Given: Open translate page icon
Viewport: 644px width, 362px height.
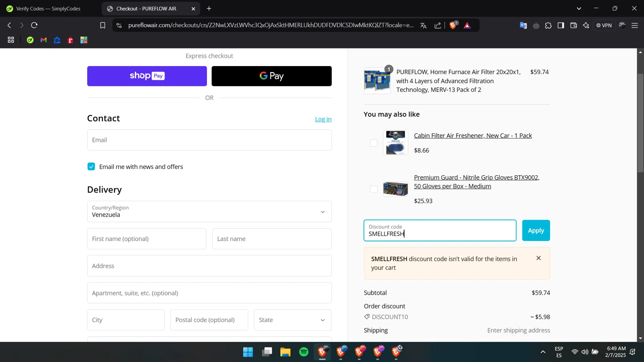Looking at the screenshot, I should (x=423, y=25).
